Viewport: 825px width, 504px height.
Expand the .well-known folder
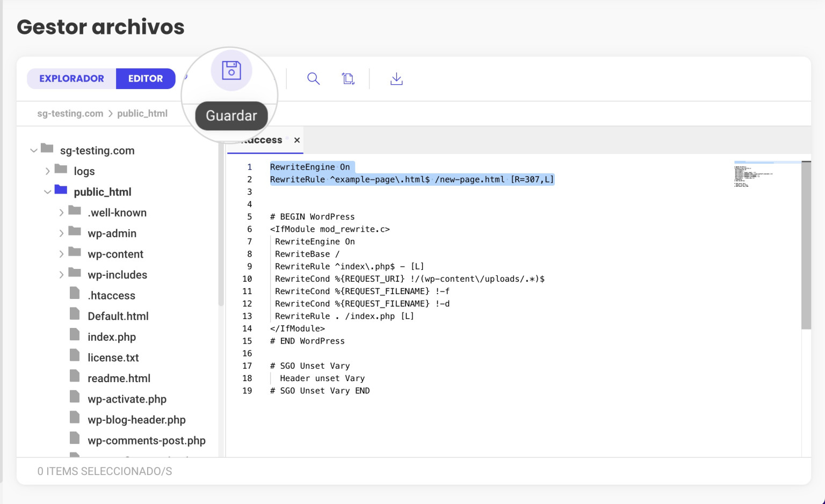point(61,213)
